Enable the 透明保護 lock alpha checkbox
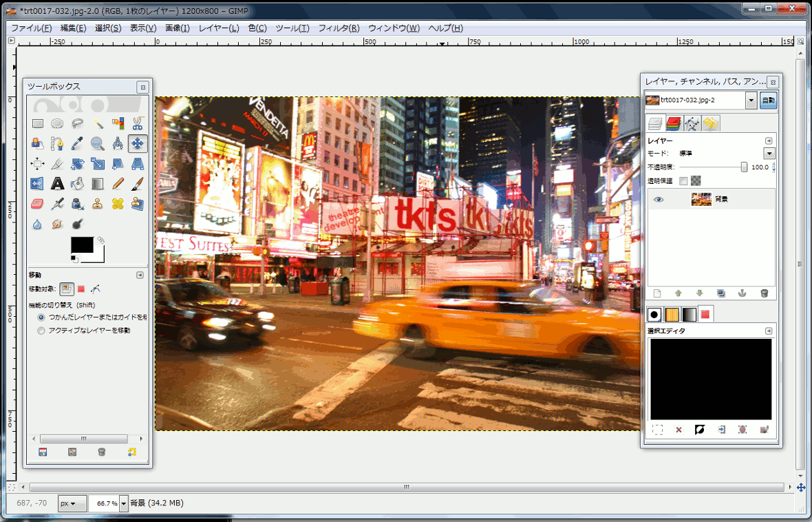Viewport: 812px width, 522px height. [683, 181]
